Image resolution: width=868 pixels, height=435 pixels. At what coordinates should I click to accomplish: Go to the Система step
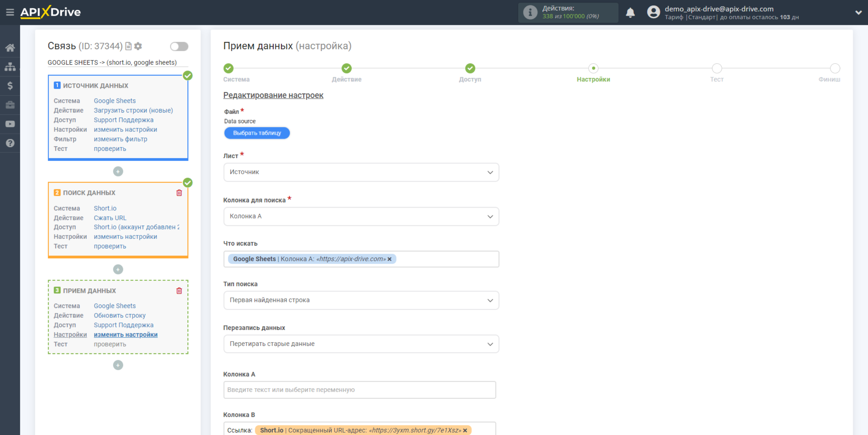click(228, 68)
